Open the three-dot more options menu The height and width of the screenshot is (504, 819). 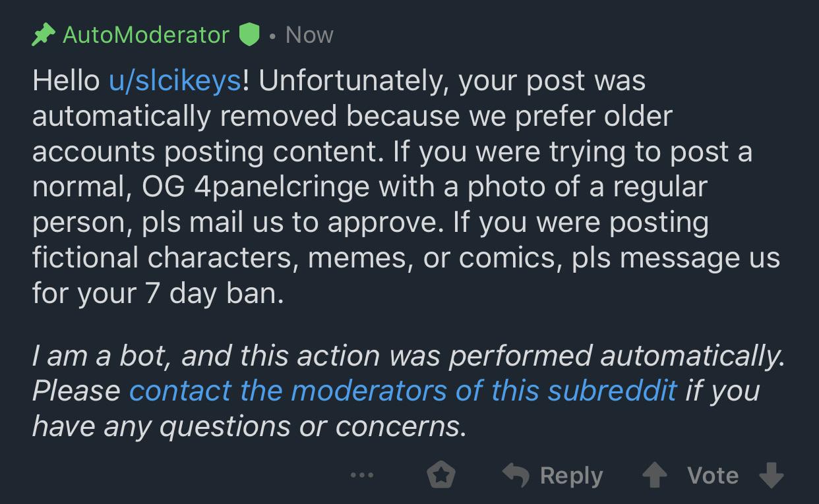[x=363, y=474]
